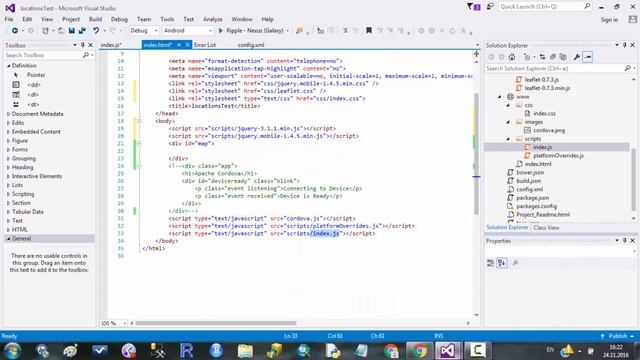Viewport: 640px width, 360px height.
Task: Toggle auto-hide pin on Properties panel
Action: coord(624,241)
